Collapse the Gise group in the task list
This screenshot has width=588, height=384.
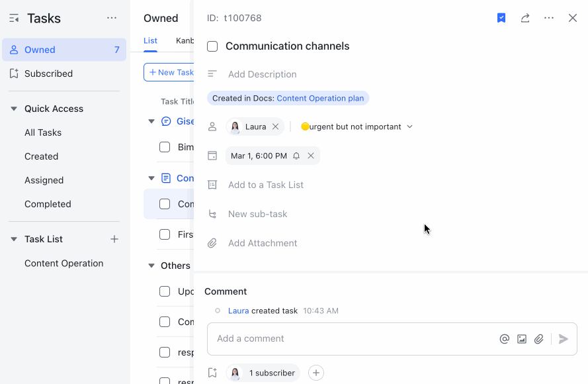tap(151, 121)
